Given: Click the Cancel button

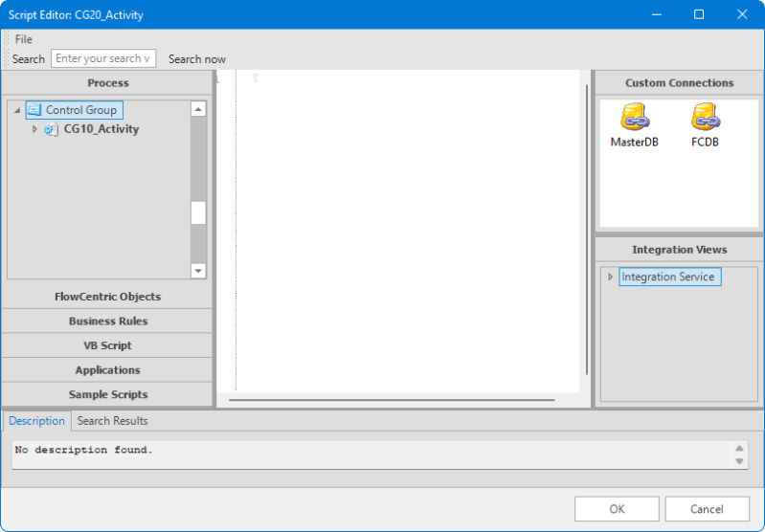Looking at the screenshot, I should tap(707, 509).
